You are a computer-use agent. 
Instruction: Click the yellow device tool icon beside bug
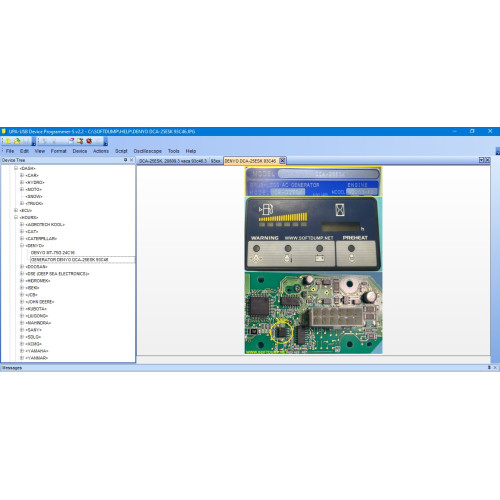(x=80, y=141)
